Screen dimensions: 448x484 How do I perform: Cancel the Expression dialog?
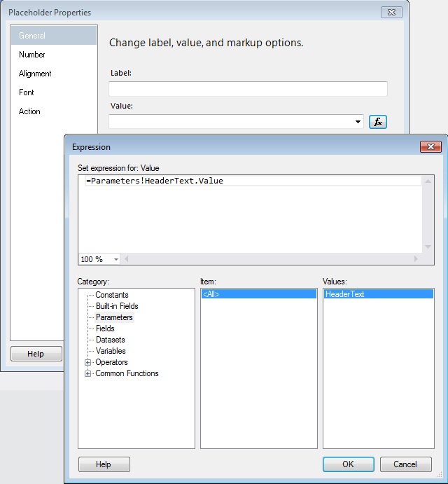pos(405,464)
